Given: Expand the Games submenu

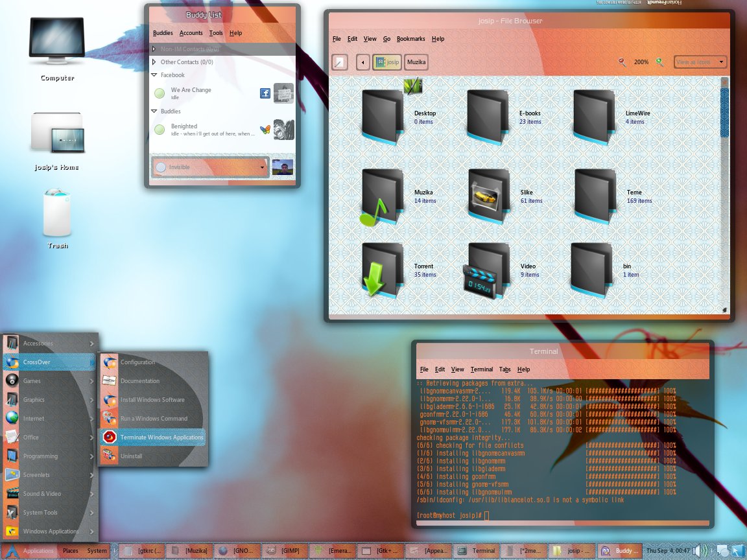Looking at the screenshot, I should 49,381.
